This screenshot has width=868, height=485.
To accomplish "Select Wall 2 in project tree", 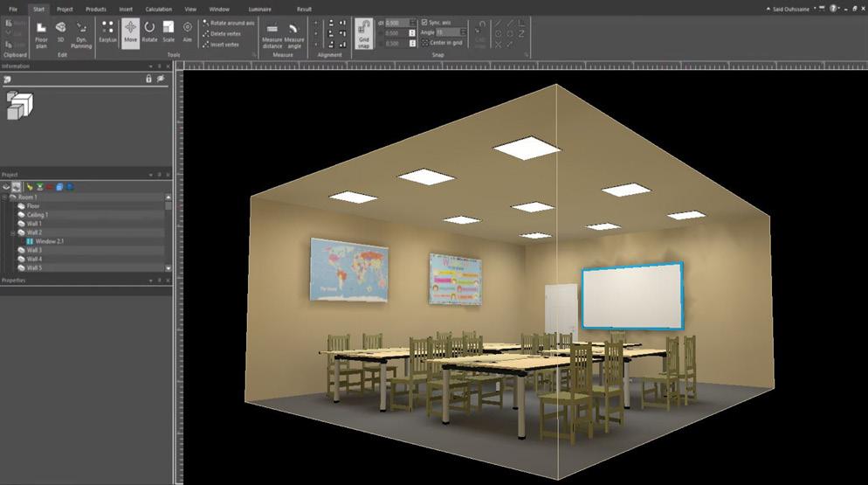I will tap(34, 232).
